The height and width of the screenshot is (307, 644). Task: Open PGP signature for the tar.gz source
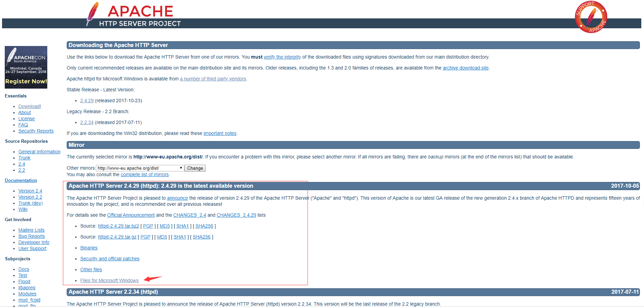(145, 237)
